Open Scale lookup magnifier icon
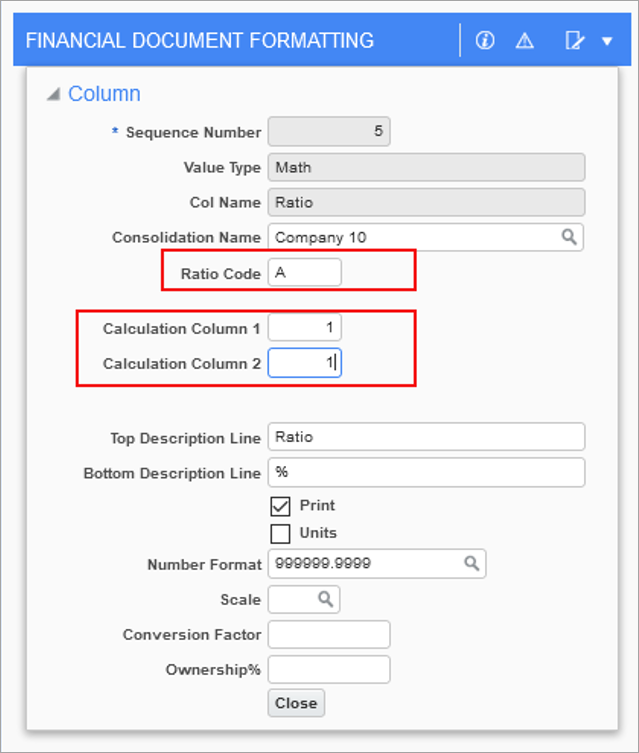This screenshot has height=753, width=639. click(x=326, y=599)
